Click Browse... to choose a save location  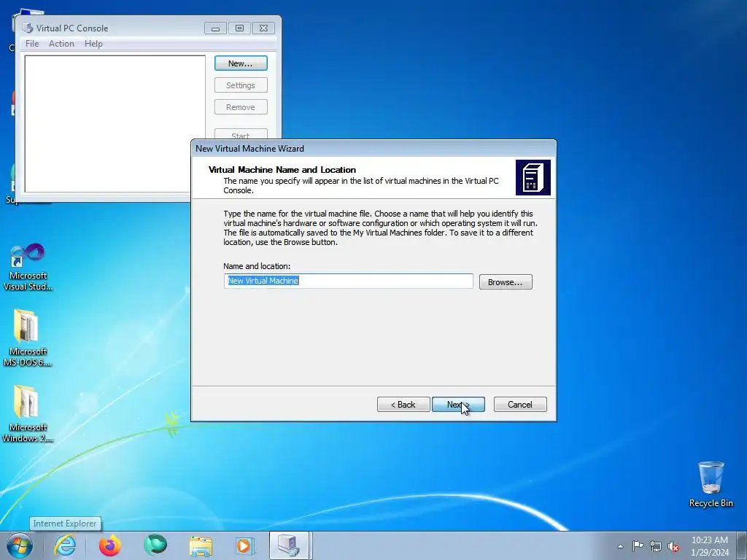(x=506, y=282)
